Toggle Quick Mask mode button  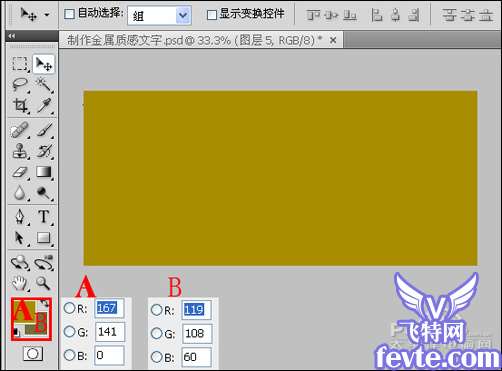[33, 354]
